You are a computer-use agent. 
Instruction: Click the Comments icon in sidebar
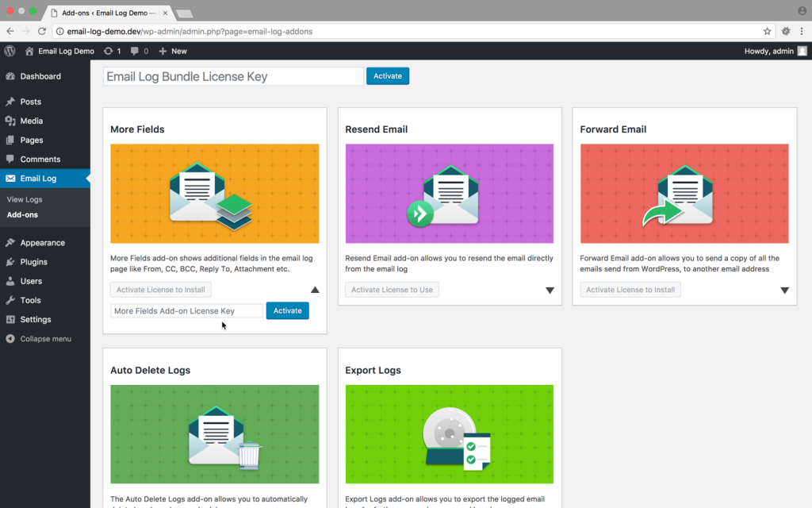(x=10, y=159)
